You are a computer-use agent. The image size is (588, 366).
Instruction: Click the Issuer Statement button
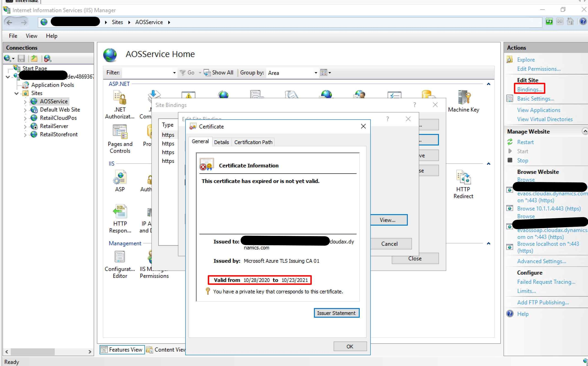[x=336, y=313]
